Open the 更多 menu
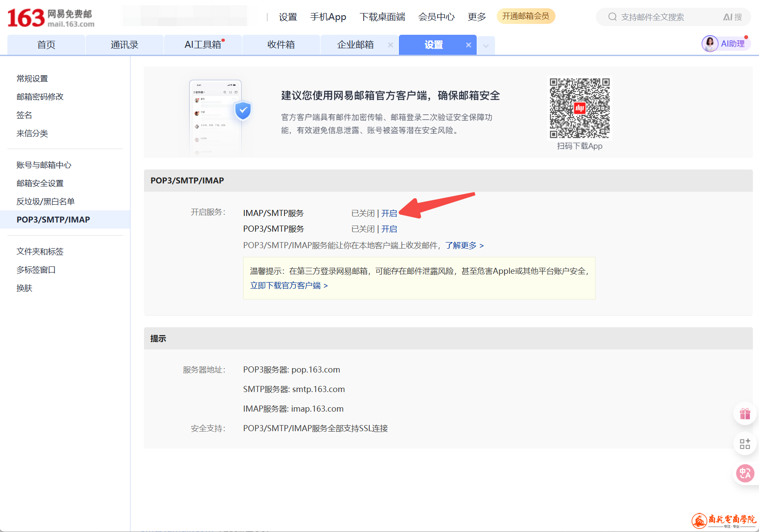The width and height of the screenshot is (759, 532). point(477,17)
